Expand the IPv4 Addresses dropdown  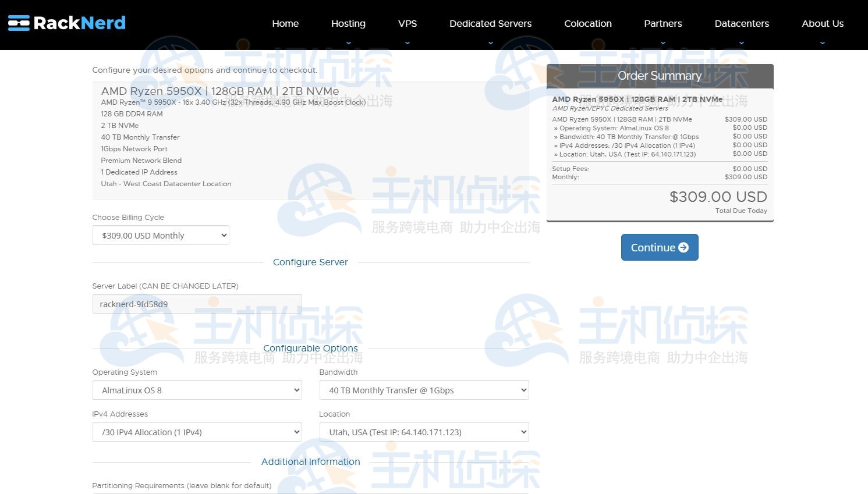pos(197,432)
